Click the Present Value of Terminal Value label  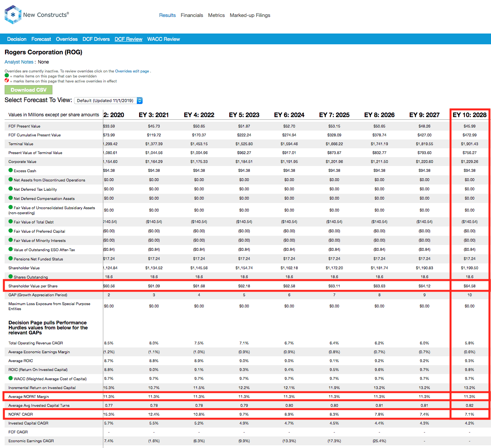[x=35, y=153]
